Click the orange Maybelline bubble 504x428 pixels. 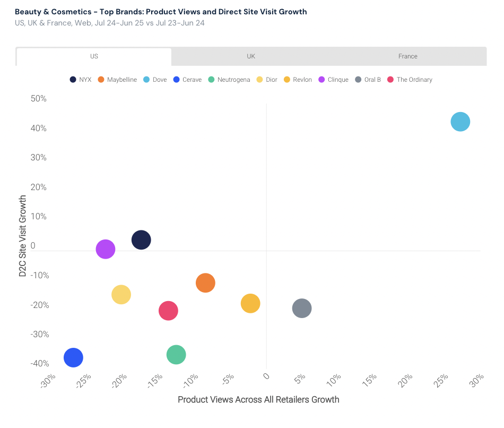point(205,283)
